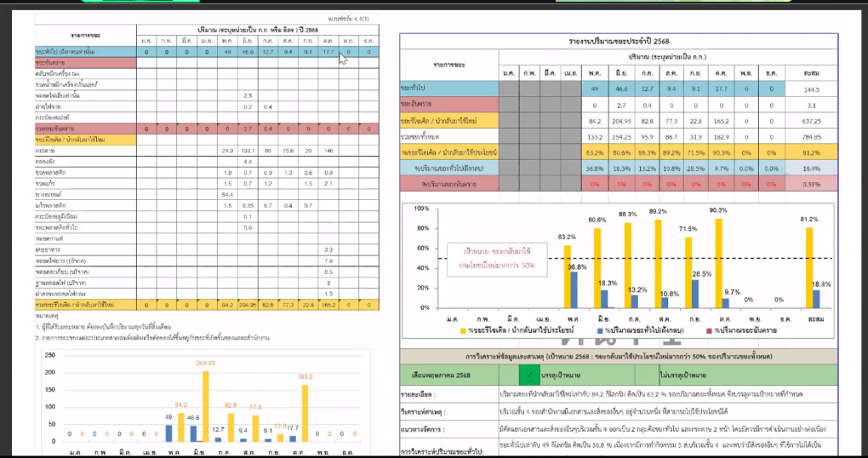Click yellow legend swatch for %ขยะรีไซเคิล

click(x=465, y=330)
